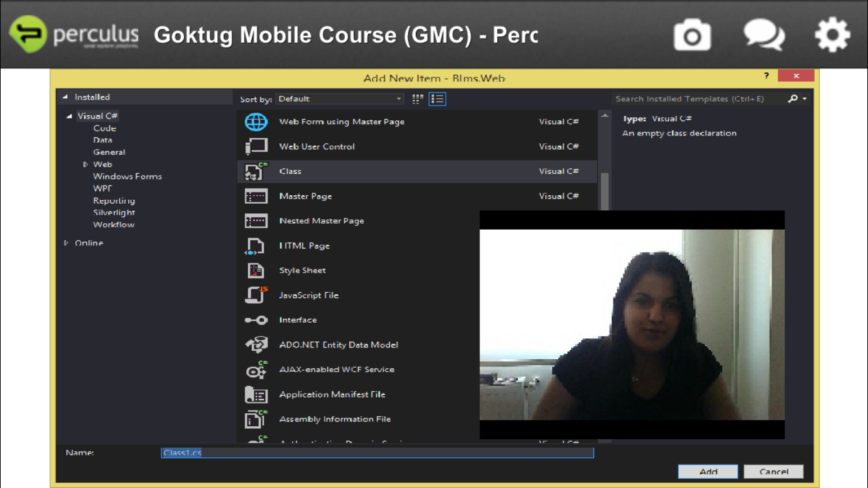868x488 pixels.
Task: Collapse the Installed section
Action: (65, 98)
